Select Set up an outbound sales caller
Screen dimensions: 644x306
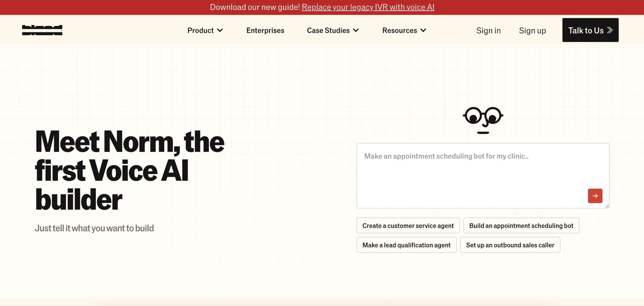510,245
